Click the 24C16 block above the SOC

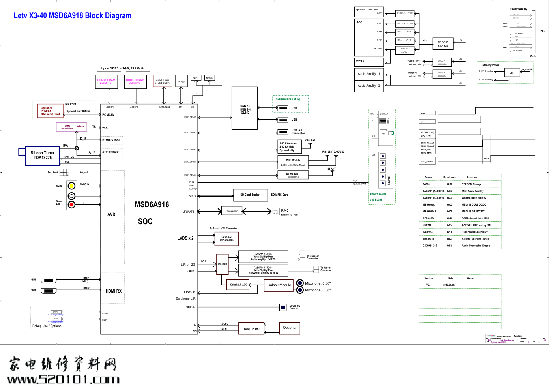point(195,78)
